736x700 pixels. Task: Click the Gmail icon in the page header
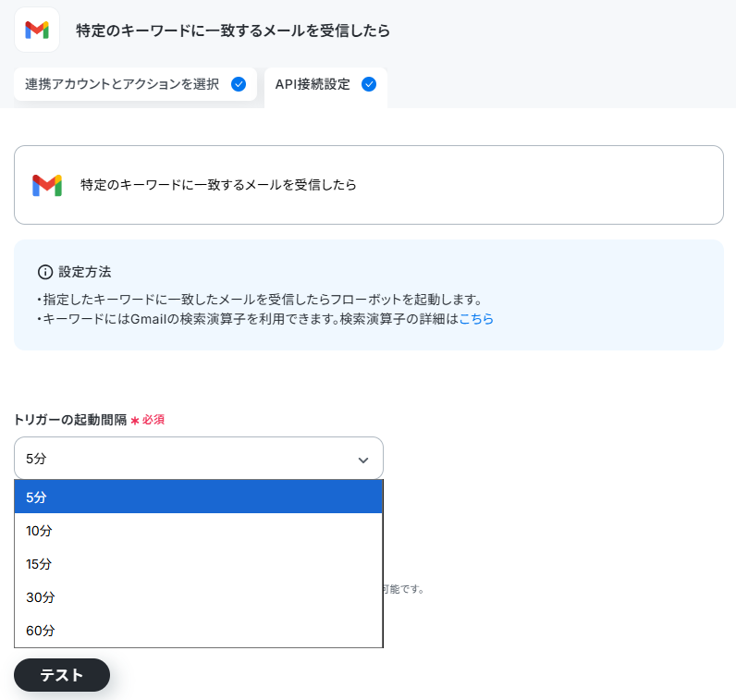click(x=37, y=30)
